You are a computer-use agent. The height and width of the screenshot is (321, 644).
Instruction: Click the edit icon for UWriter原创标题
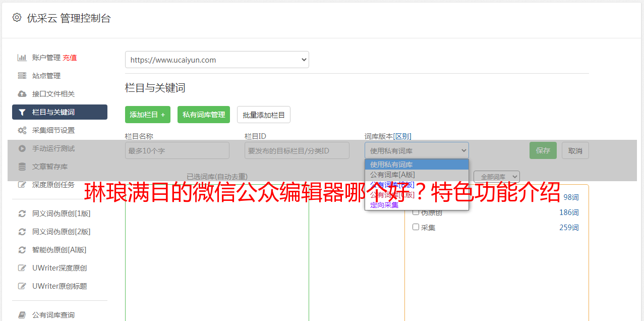[22, 286]
